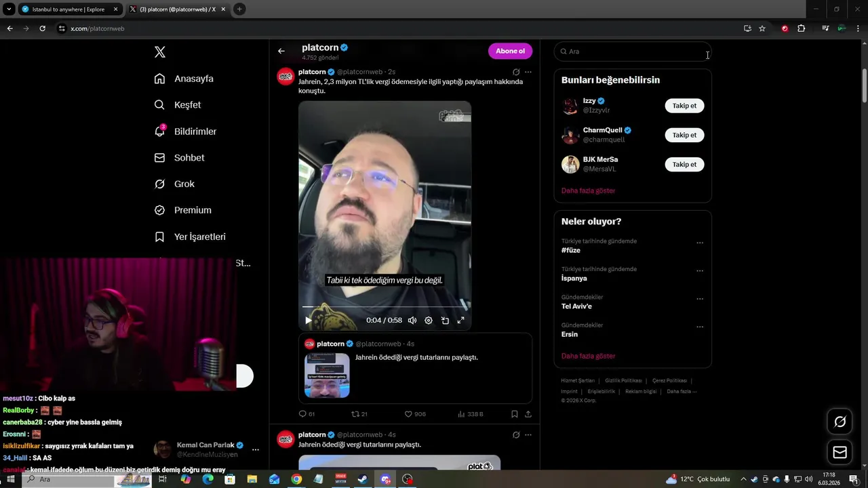Switch to the İstanbul to anywhere tab
Image resolution: width=868 pixels, height=488 pixels.
68,9
